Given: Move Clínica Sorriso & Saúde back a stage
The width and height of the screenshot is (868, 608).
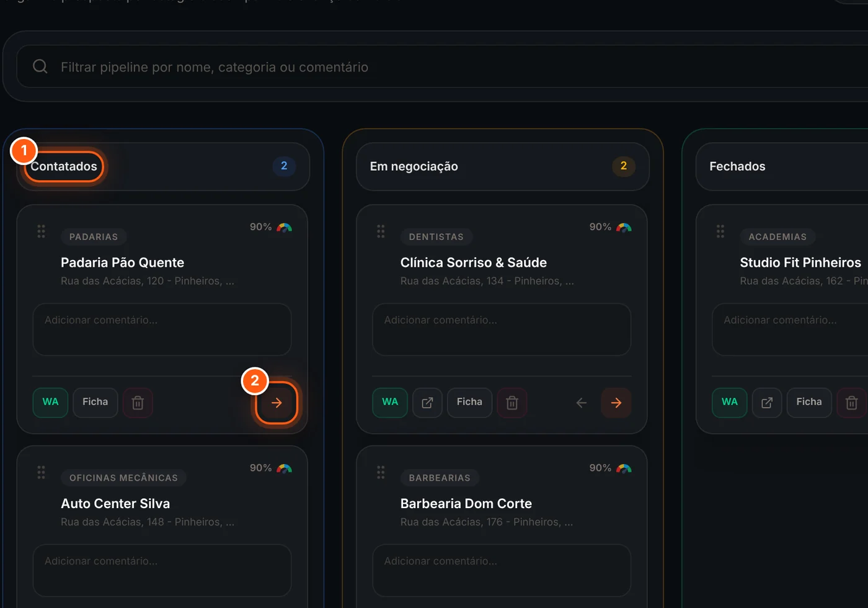Looking at the screenshot, I should pyautogui.click(x=582, y=403).
